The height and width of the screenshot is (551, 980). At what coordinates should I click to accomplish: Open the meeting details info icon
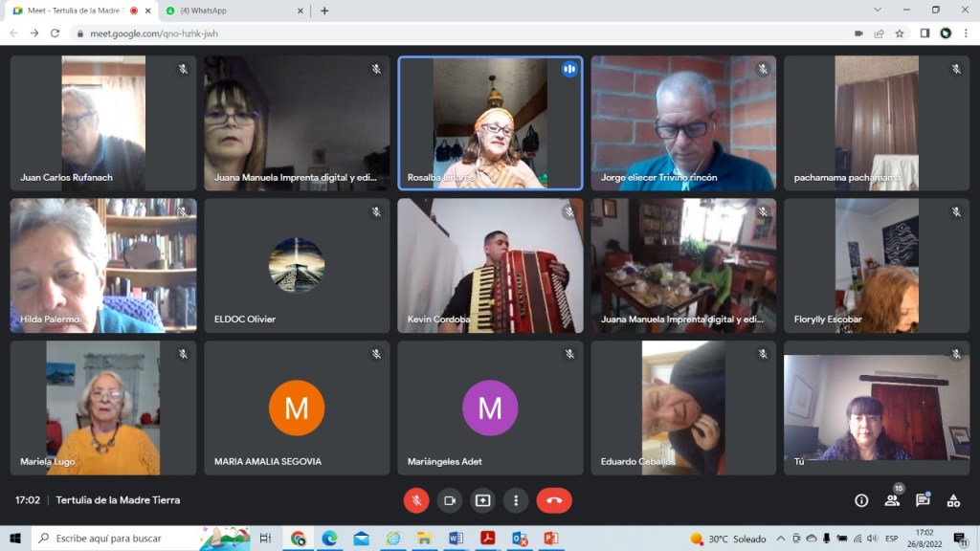(x=861, y=500)
